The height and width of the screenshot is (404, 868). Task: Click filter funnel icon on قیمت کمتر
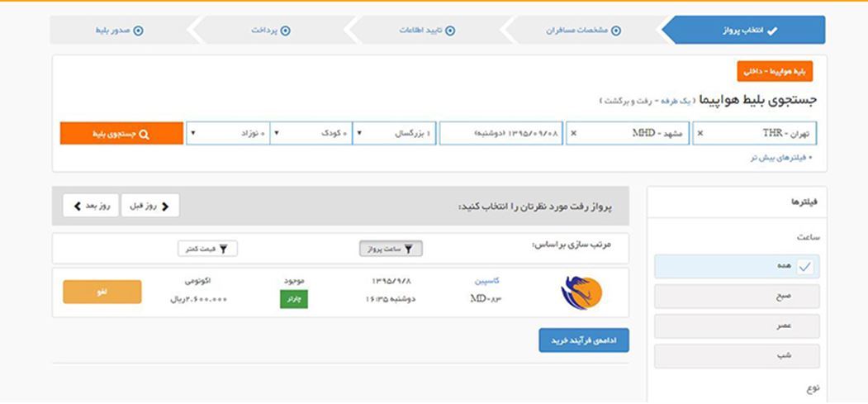click(x=223, y=249)
